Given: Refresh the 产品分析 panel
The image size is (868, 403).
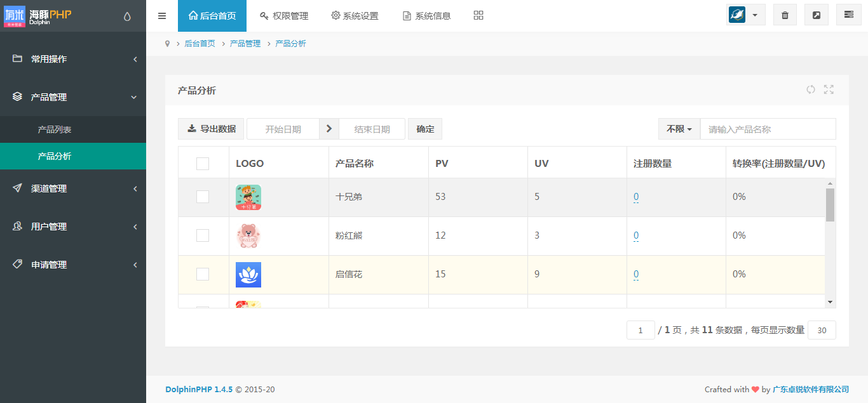Looking at the screenshot, I should click(811, 89).
